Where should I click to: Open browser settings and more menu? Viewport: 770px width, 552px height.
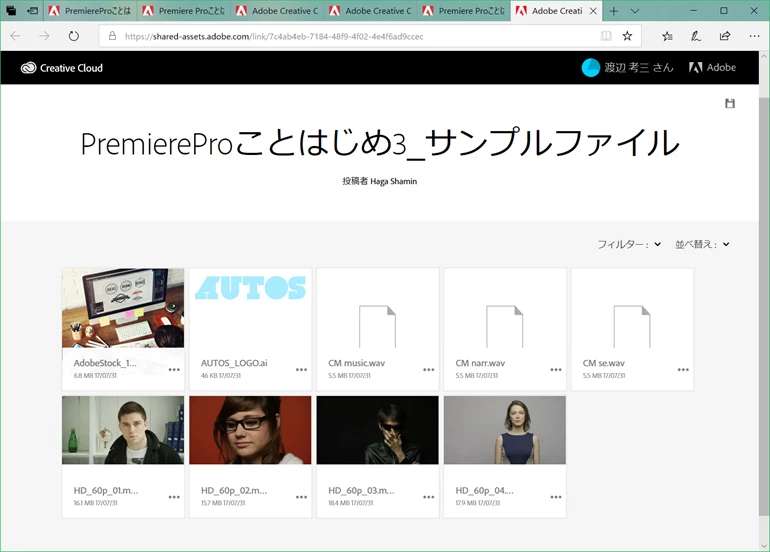[754, 36]
